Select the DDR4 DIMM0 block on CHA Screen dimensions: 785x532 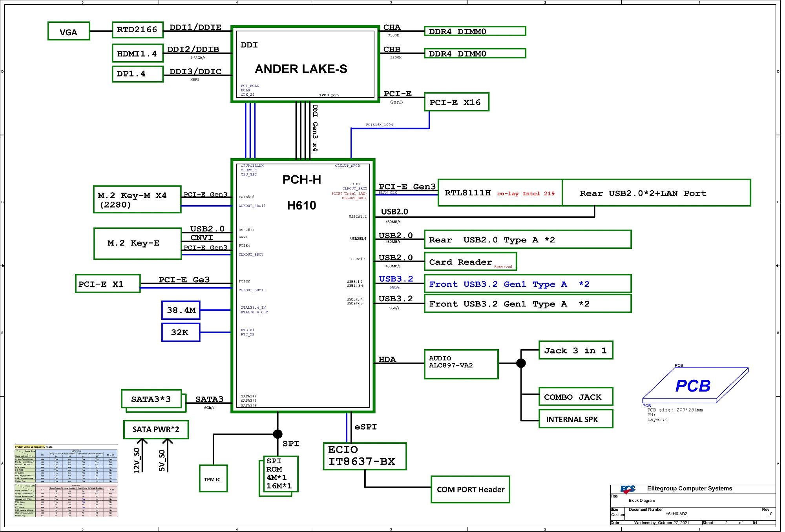click(475, 31)
